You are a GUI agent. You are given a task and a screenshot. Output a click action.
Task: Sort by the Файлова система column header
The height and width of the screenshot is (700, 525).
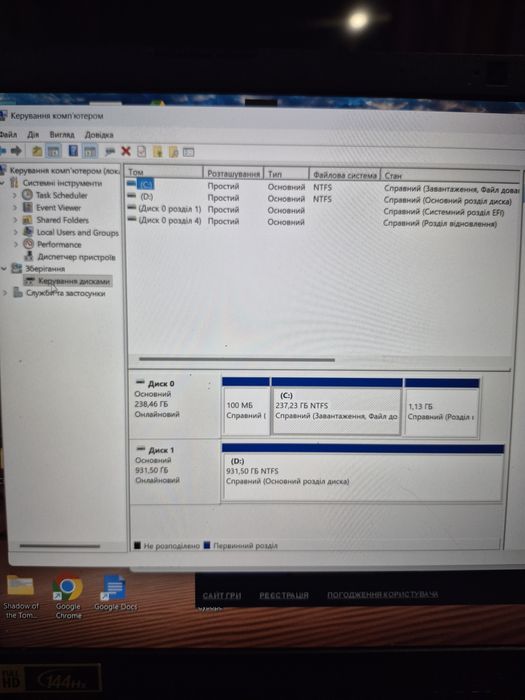point(345,175)
